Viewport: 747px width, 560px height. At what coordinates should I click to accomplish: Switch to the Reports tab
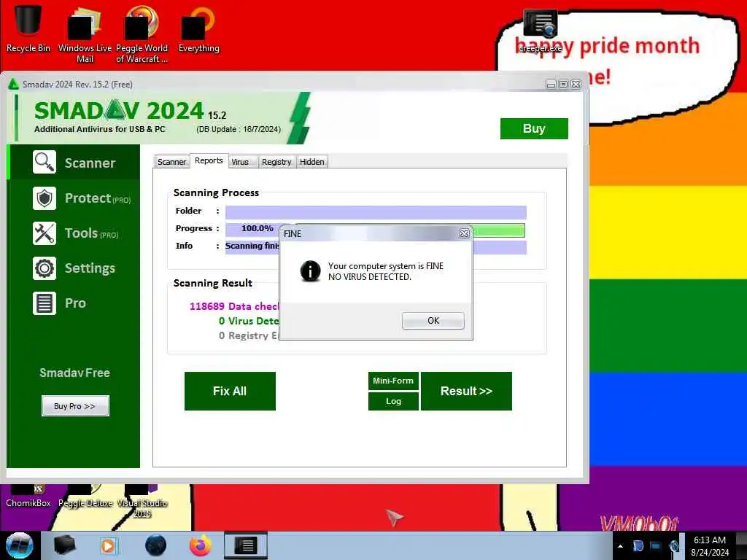[x=209, y=160]
